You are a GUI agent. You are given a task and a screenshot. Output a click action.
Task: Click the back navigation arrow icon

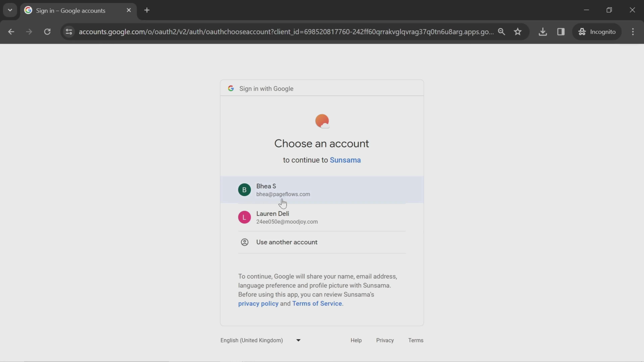[x=11, y=31]
